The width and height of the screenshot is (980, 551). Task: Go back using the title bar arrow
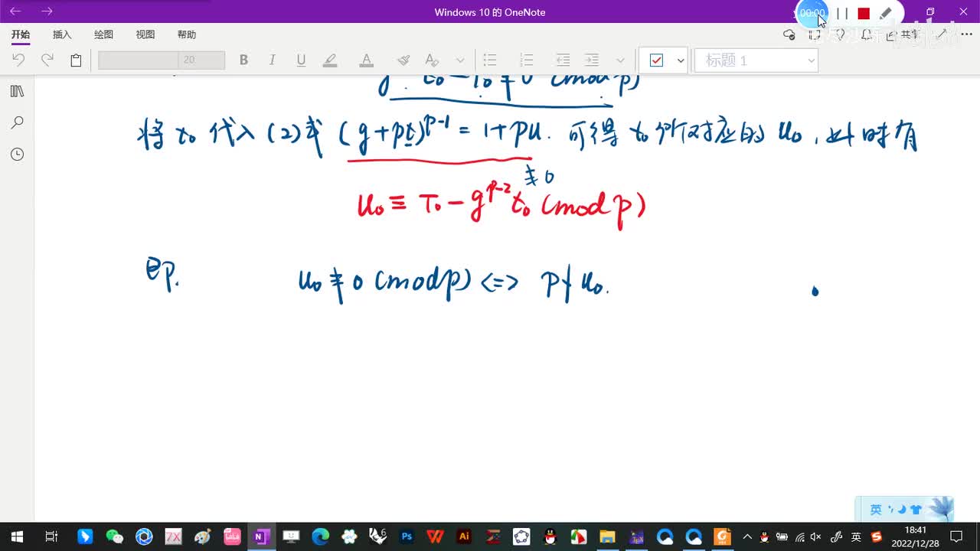(x=15, y=11)
